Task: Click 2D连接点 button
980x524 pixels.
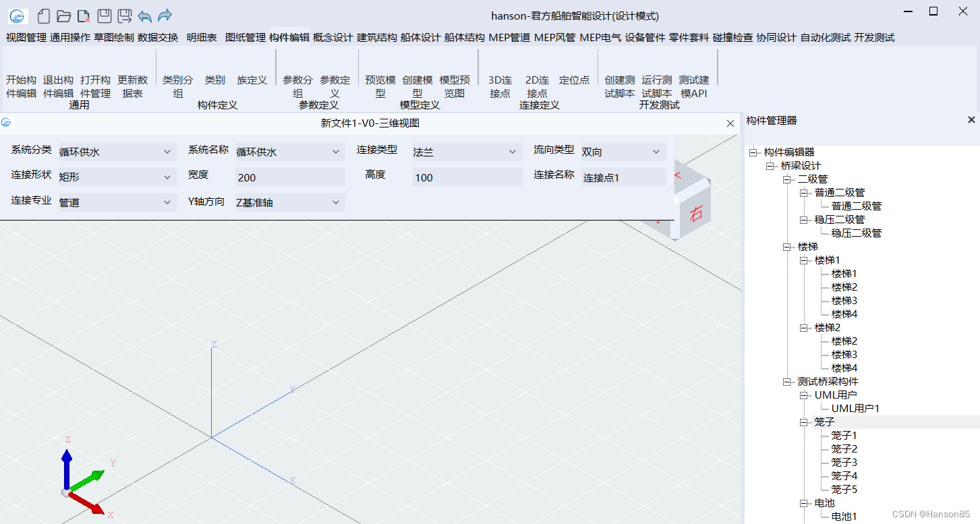Action: pyautogui.click(x=538, y=86)
